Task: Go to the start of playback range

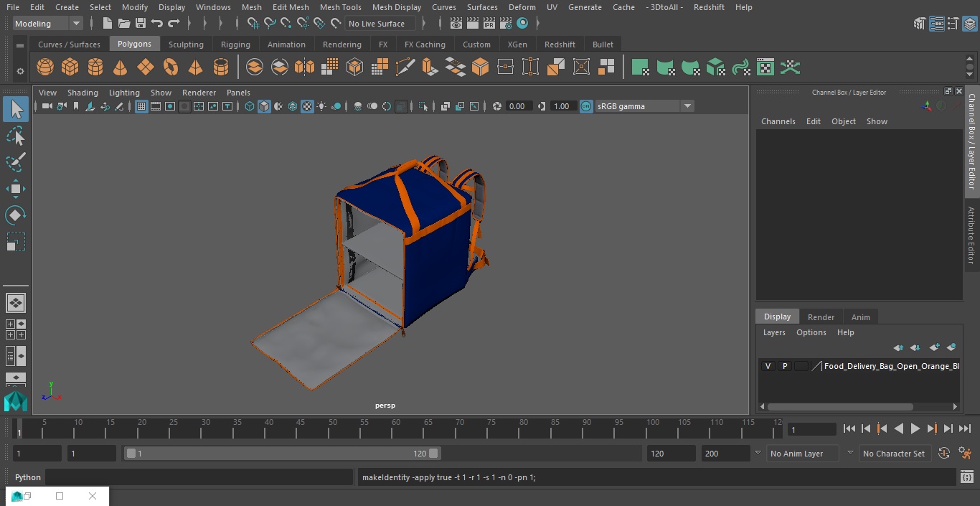Action: point(849,428)
